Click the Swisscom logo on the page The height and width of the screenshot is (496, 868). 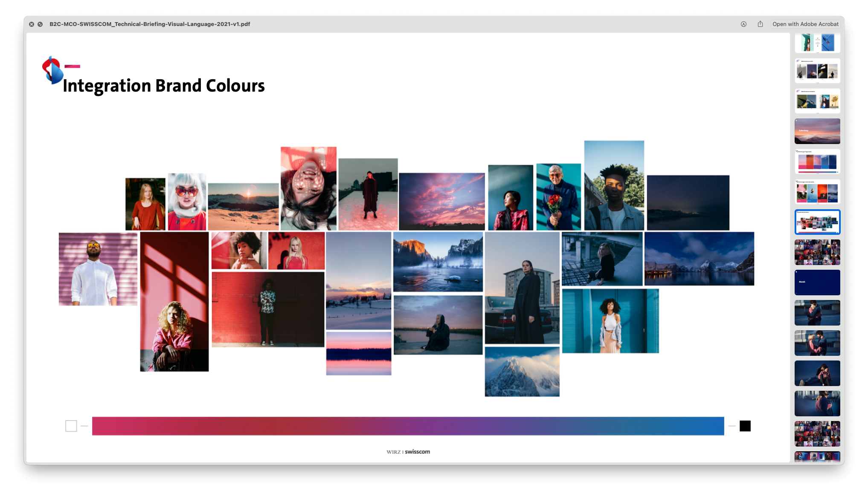(x=52, y=70)
